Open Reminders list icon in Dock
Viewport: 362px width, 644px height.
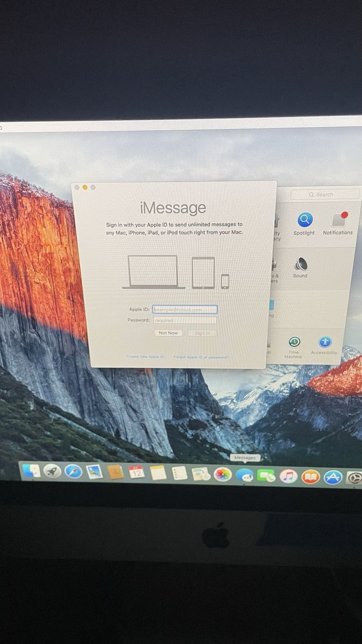pyautogui.click(x=179, y=473)
